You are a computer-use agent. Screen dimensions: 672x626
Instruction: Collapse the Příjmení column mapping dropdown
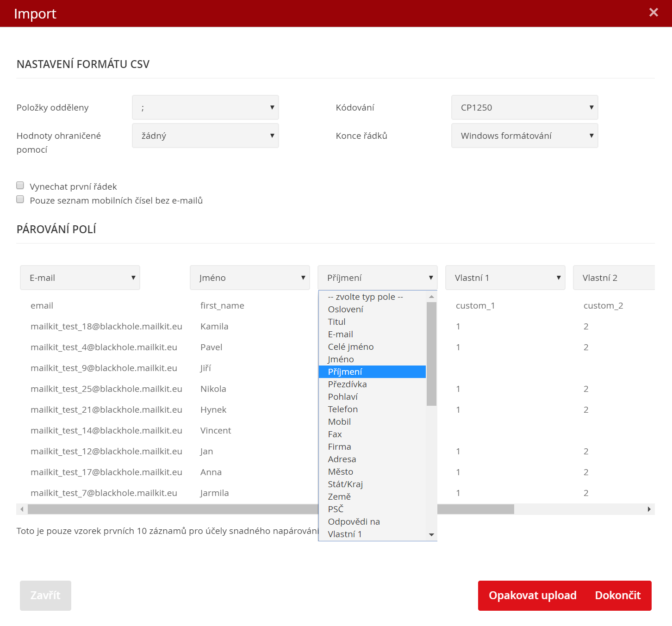[378, 278]
